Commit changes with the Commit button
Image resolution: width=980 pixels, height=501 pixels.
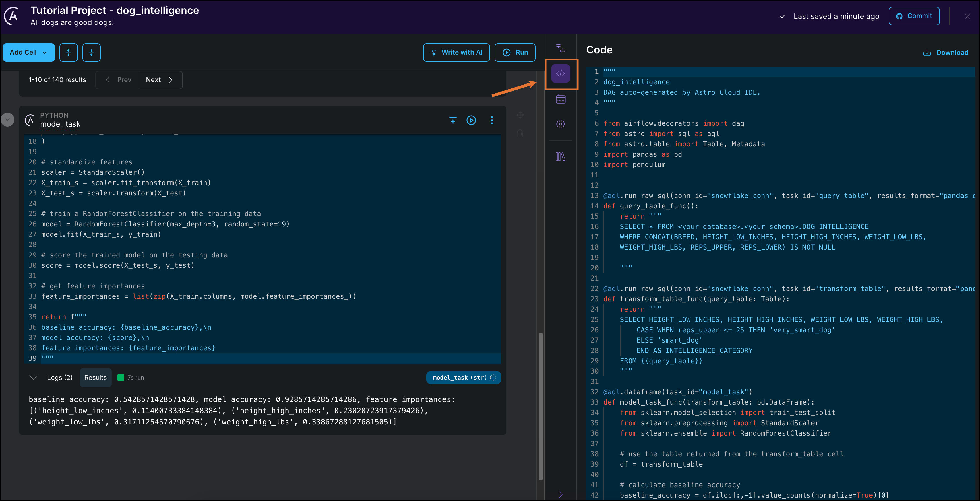click(914, 16)
